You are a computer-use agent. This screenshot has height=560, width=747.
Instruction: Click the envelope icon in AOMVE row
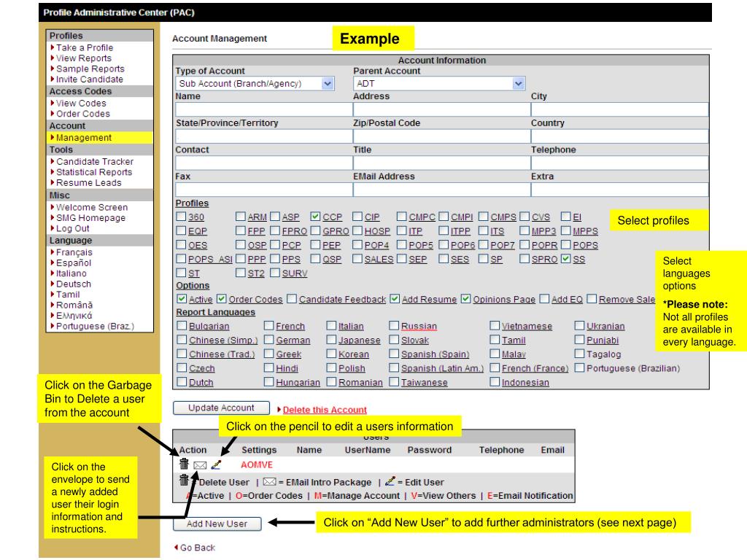tap(200, 464)
